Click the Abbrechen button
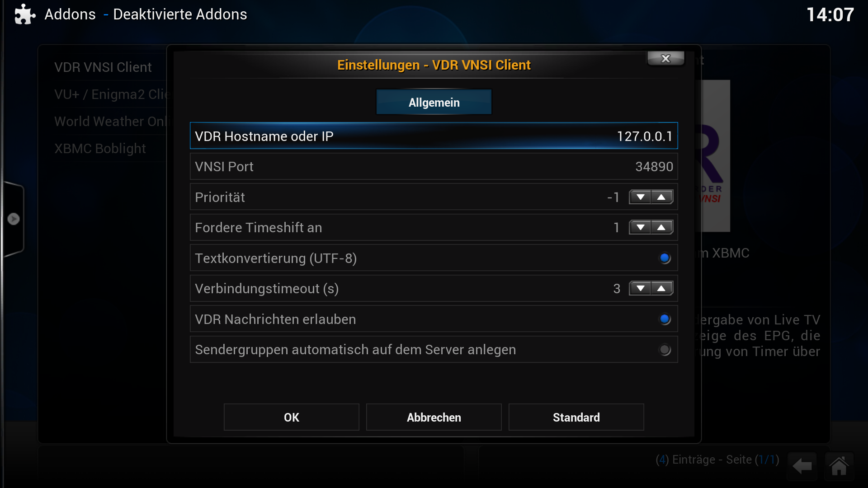Image resolution: width=868 pixels, height=488 pixels. [x=434, y=417]
